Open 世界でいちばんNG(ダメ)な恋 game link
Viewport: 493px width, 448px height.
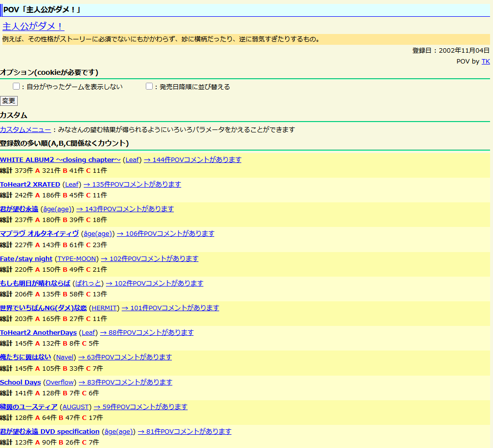coord(43,308)
